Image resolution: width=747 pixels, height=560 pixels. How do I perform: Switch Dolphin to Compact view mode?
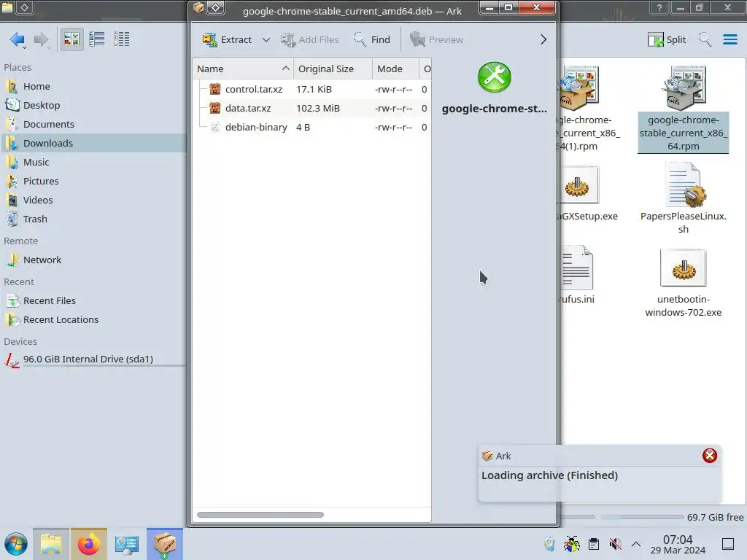click(x=97, y=39)
